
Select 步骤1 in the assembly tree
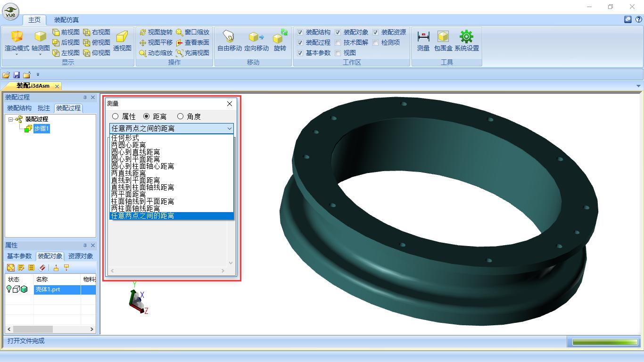tap(41, 129)
